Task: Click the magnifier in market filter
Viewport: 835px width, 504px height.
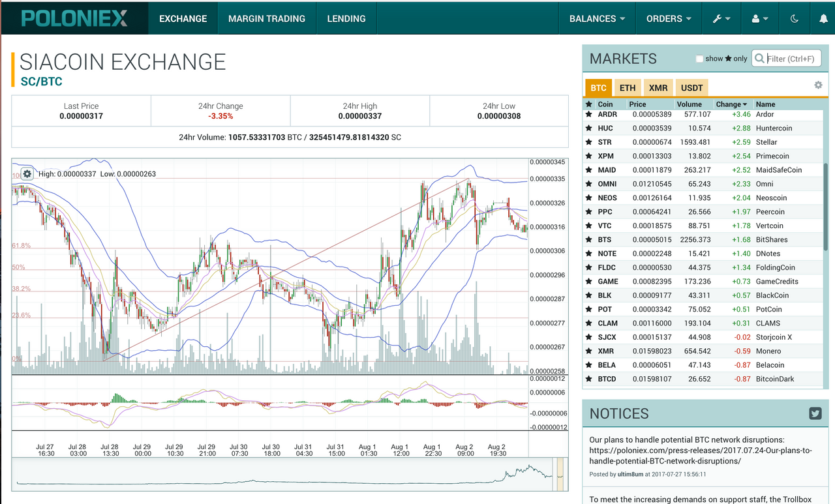Action: [x=759, y=59]
